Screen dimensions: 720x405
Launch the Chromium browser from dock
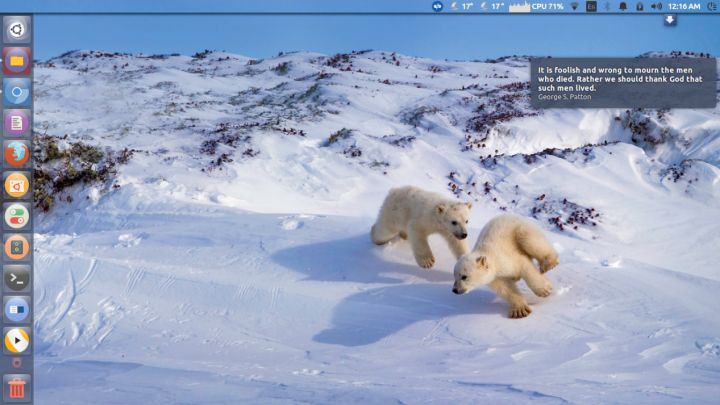pos(16,91)
